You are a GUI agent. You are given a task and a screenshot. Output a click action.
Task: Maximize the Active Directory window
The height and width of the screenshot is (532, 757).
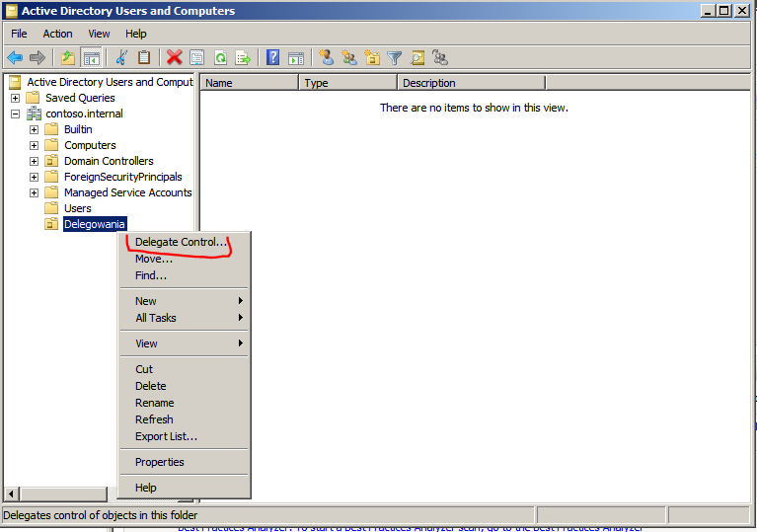pyautogui.click(x=724, y=11)
